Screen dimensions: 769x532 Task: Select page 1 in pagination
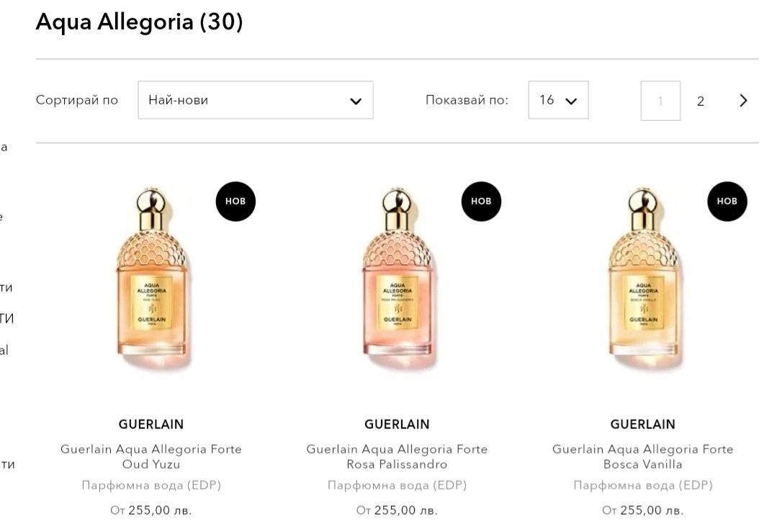click(660, 101)
